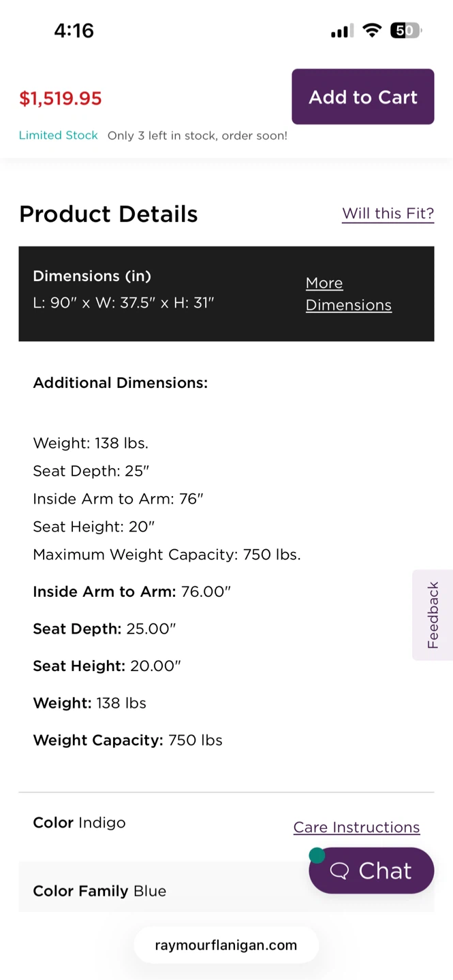Tap the Limited Stock label
Image resolution: width=453 pixels, height=980 pixels.
click(59, 135)
